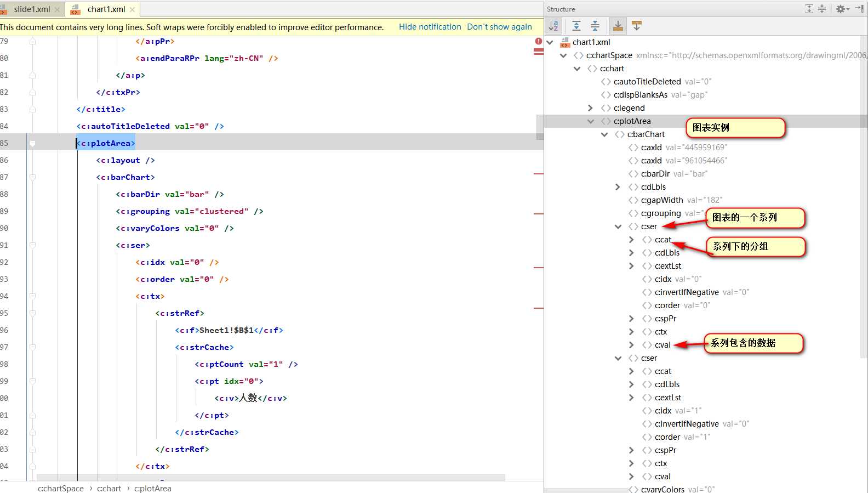
Task: Expand the c:legend node
Action: coord(591,108)
